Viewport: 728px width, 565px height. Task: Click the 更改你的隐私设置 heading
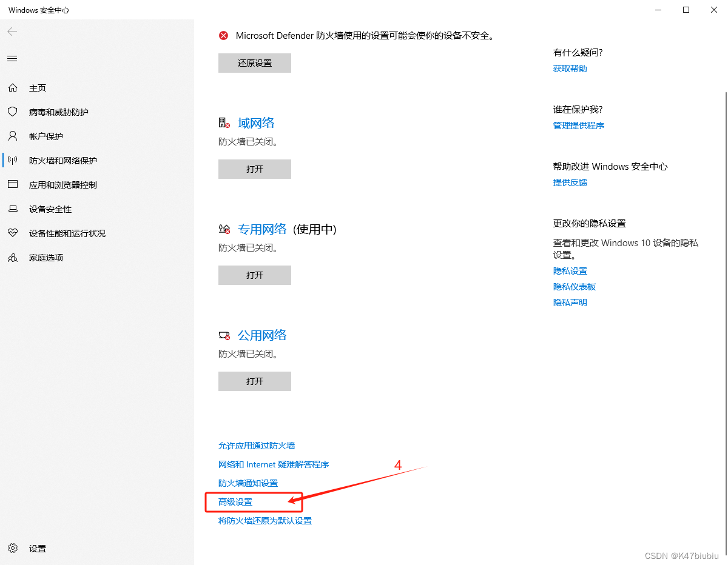coord(590,224)
